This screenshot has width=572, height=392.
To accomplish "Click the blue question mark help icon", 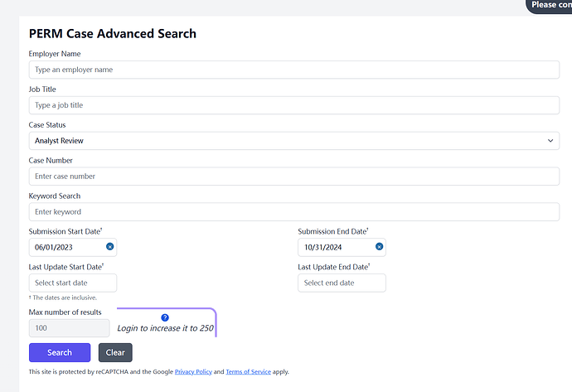I will tap(165, 317).
